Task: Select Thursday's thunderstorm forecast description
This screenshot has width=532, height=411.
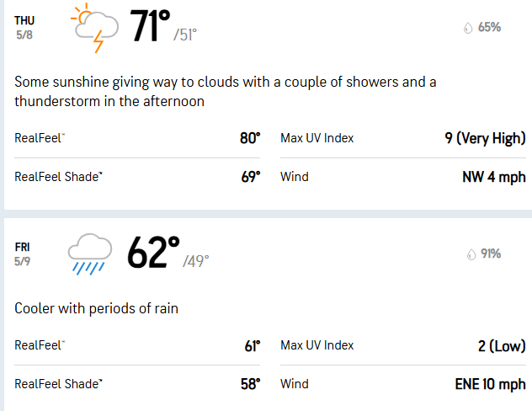Action: click(226, 92)
